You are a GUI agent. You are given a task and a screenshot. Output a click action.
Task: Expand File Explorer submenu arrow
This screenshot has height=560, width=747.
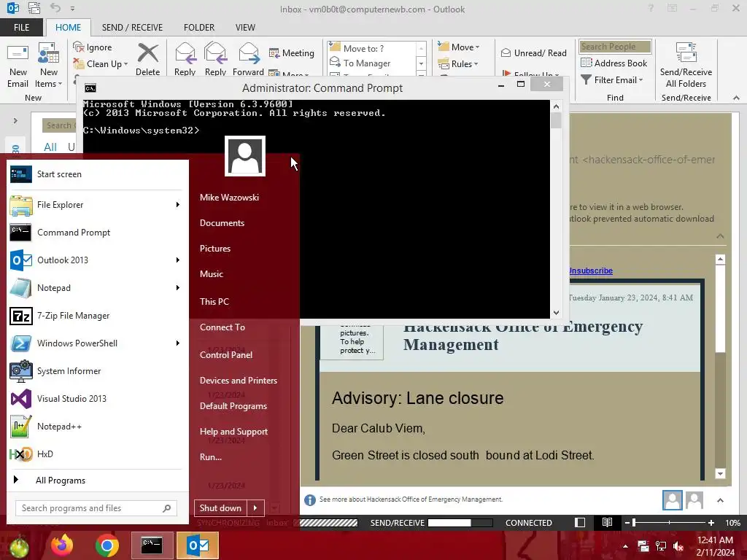(x=178, y=205)
